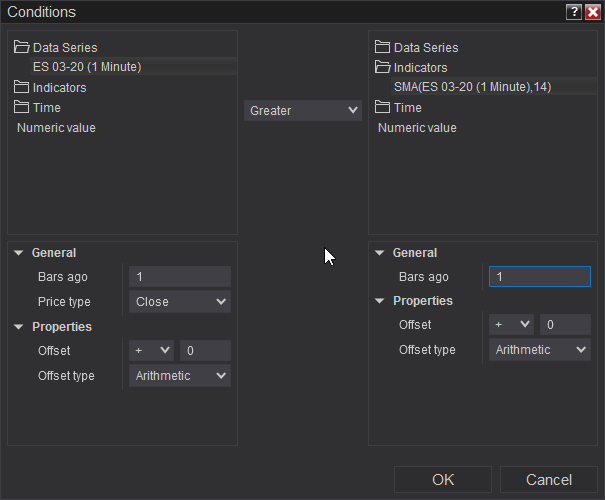Select SMA(ES 03-20 (1 Minute),14) indicator

(x=472, y=87)
